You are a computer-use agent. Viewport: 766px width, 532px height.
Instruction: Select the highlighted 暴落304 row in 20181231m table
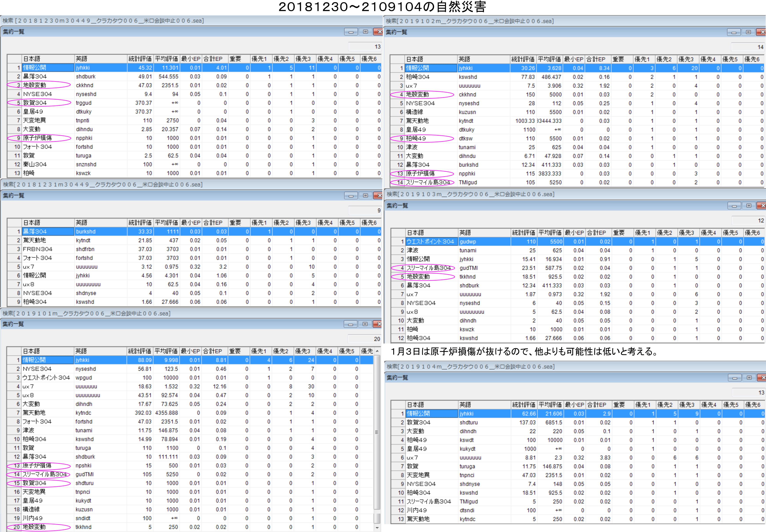[35, 232]
